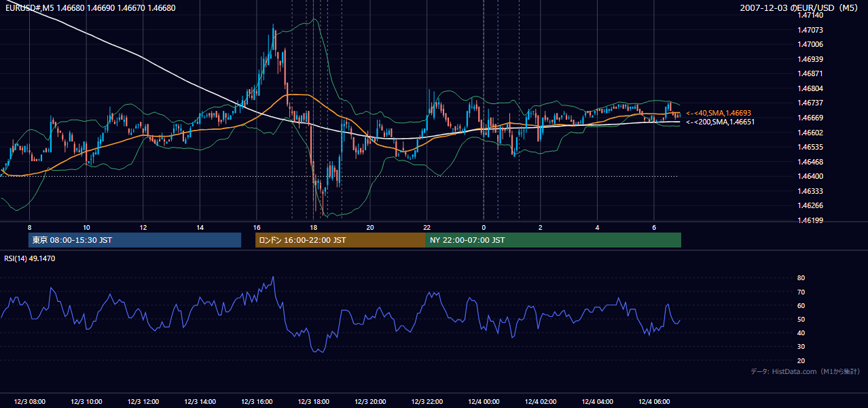Screen dimensions: 868x408
Task: Click price axis value 1.47073
Action: (x=810, y=30)
